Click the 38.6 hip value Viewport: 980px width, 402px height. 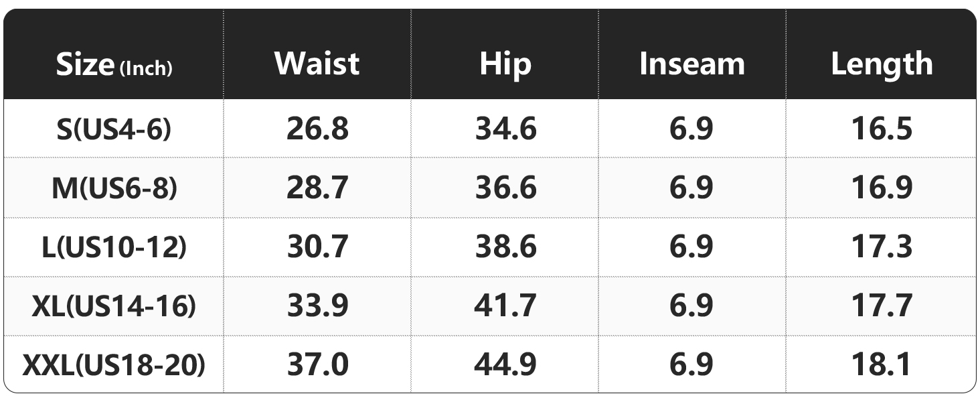pyautogui.click(x=506, y=247)
